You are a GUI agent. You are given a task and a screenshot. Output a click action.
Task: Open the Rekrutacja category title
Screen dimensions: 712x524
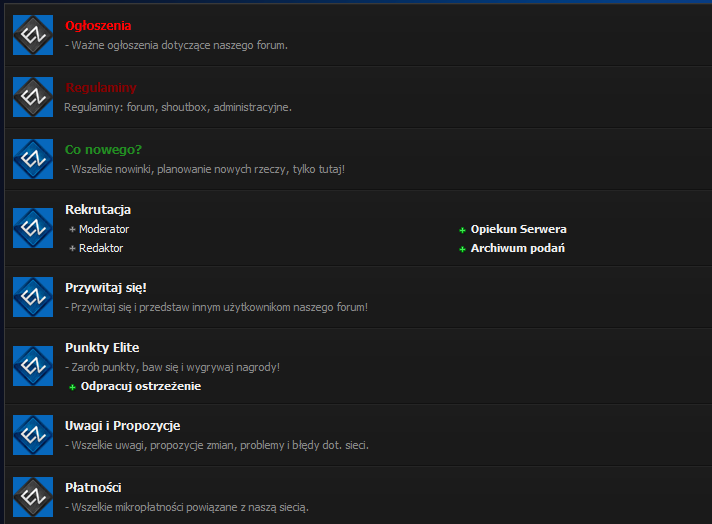(98, 210)
